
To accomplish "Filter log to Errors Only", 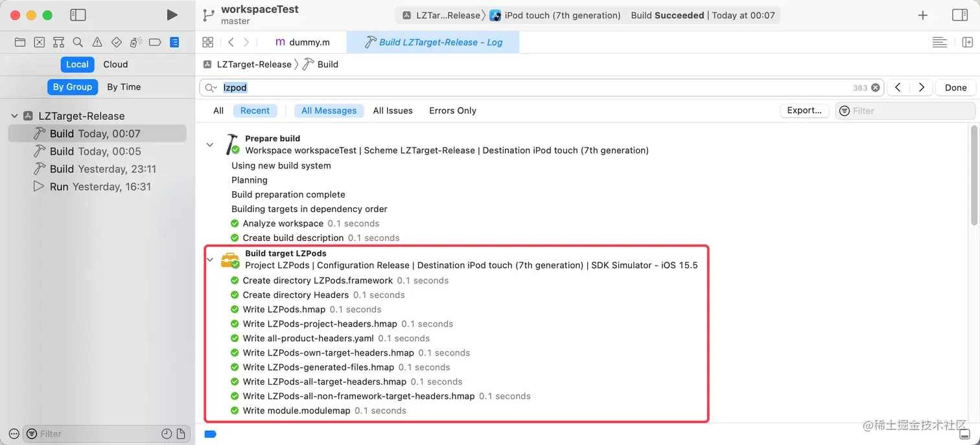I will click(452, 111).
